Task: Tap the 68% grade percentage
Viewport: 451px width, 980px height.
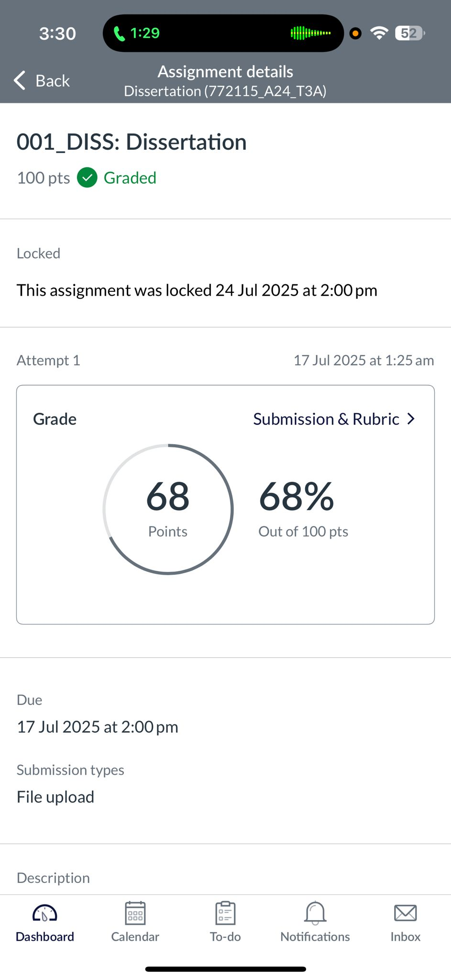Action: (x=297, y=497)
